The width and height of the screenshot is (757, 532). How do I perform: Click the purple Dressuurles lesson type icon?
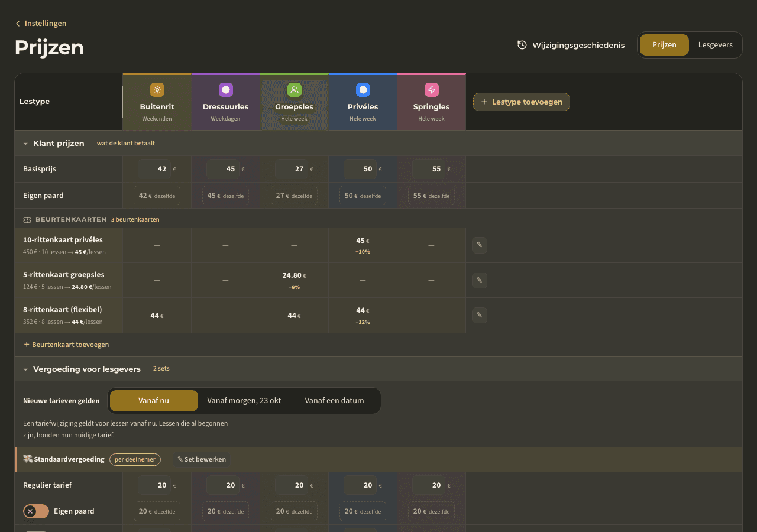tap(225, 90)
